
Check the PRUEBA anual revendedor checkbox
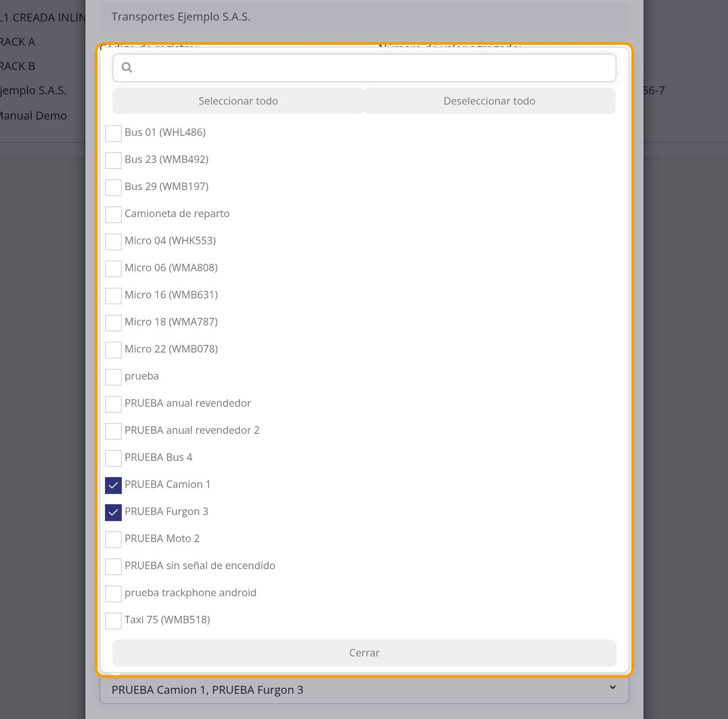[x=113, y=404]
